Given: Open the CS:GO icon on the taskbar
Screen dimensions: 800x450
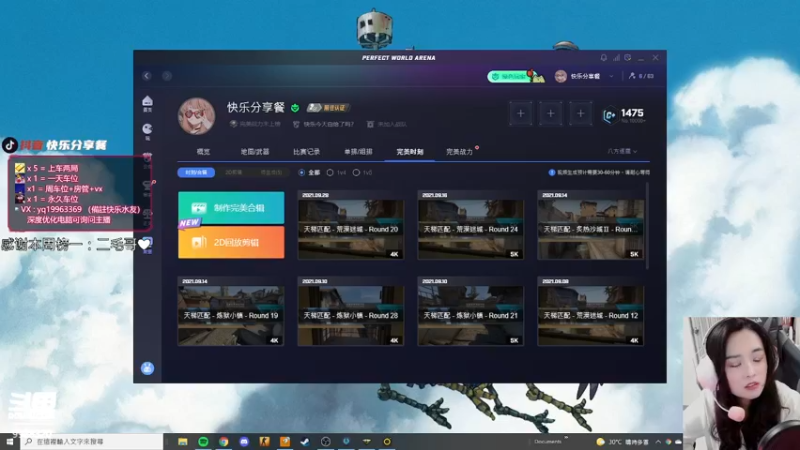Looking at the screenshot, I should coord(264,442).
